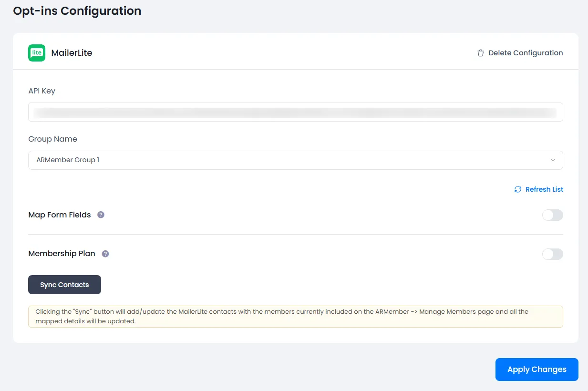
Task: Click the Refresh List link
Action: 544,189
